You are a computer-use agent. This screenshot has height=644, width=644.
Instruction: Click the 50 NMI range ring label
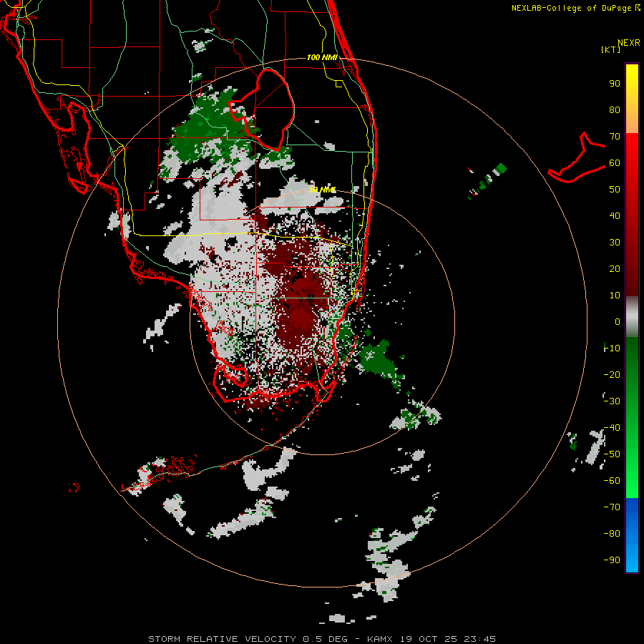322,190
